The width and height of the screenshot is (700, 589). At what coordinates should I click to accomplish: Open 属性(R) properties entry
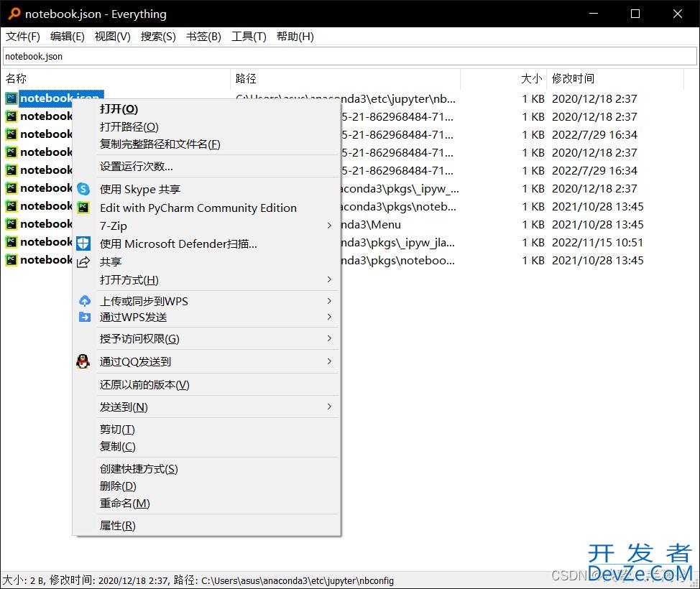coord(117,526)
